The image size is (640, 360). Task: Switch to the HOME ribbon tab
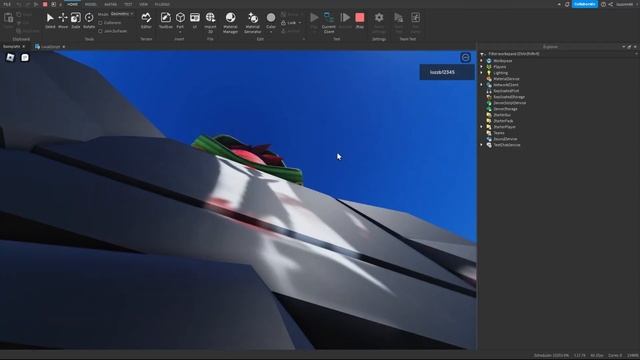(x=73, y=4)
